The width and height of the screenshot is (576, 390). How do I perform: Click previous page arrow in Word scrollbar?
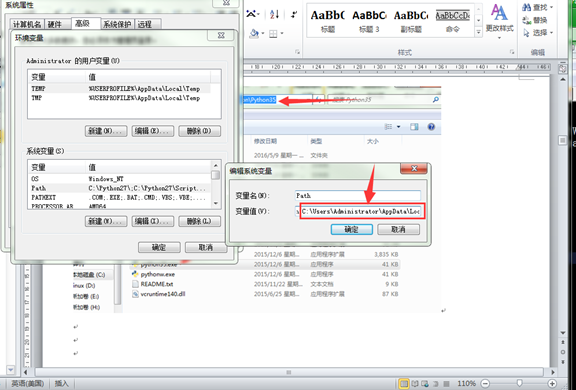pyautogui.click(x=563, y=342)
